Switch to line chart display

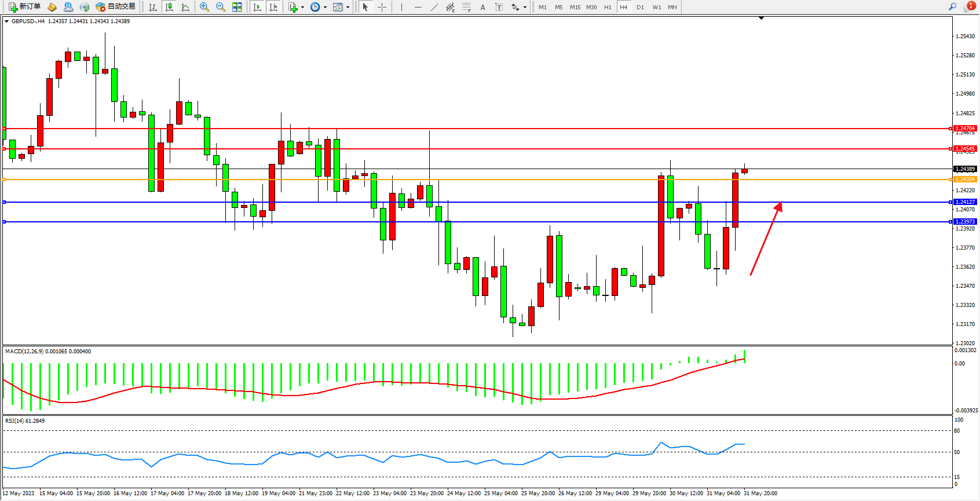click(185, 7)
